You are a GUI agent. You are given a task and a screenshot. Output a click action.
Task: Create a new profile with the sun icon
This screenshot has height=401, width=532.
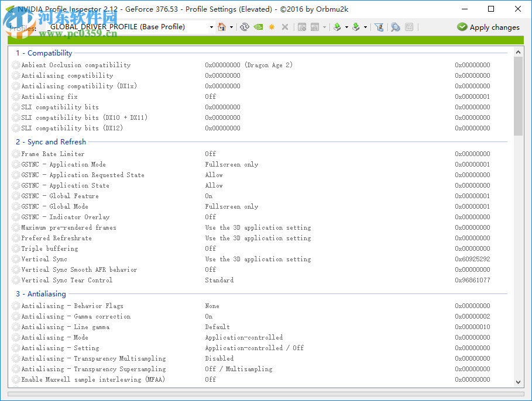[x=272, y=27]
